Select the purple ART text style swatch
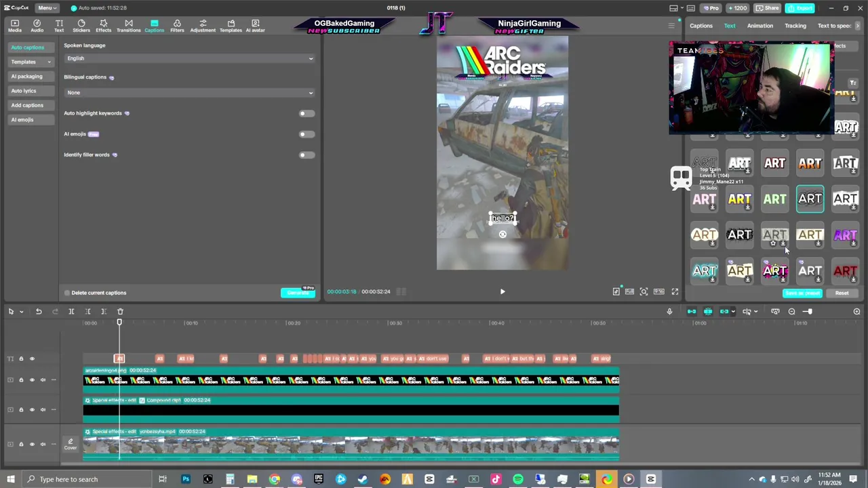 (x=846, y=235)
